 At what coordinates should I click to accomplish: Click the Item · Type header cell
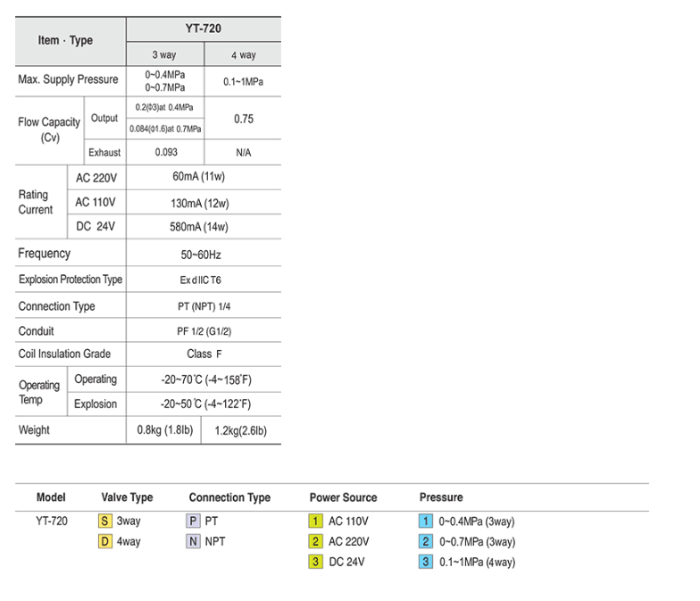65,40
